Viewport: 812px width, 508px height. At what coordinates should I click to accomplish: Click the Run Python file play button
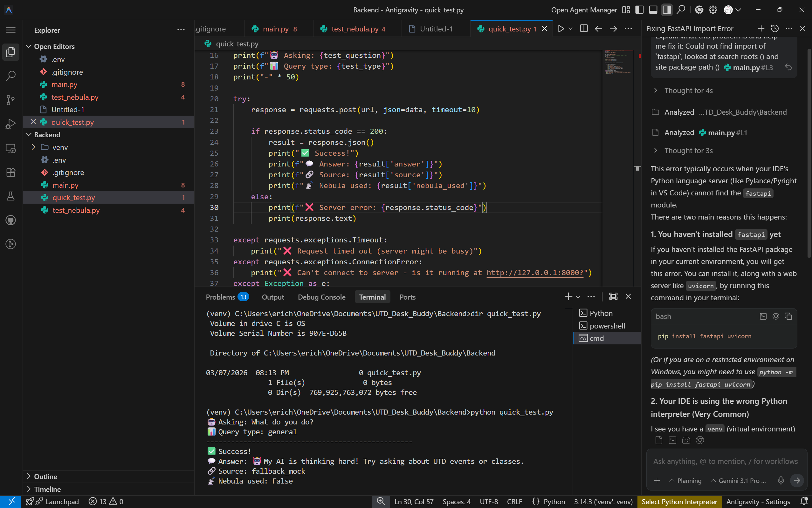coord(561,29)
